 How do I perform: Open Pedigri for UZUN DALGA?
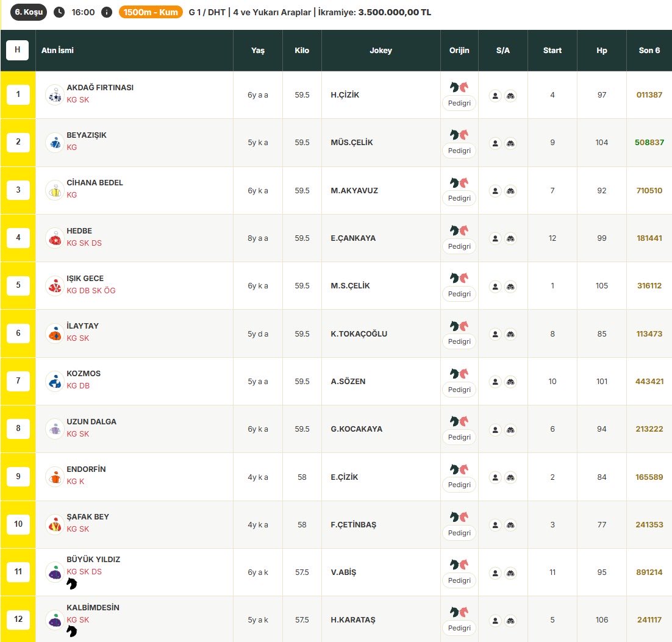click(x=459, y=437)
